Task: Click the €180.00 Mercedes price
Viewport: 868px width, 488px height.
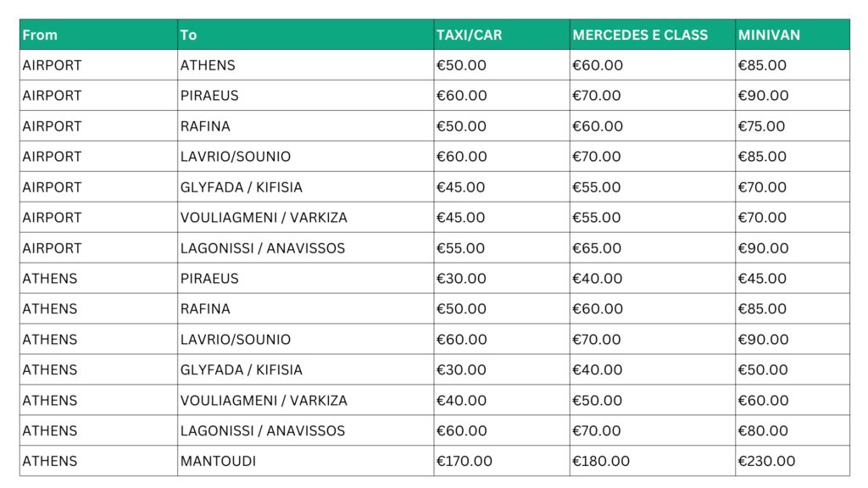Action: point(600,461)
